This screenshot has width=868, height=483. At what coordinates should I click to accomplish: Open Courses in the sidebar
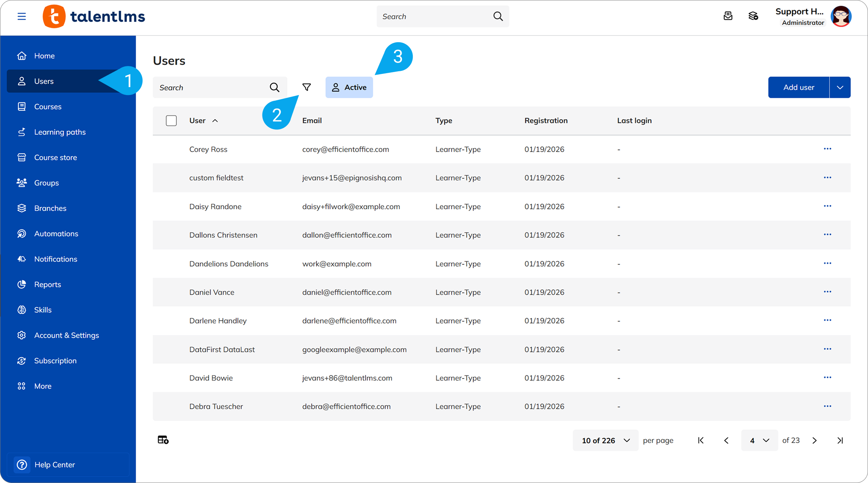click(x=48, y=107)
